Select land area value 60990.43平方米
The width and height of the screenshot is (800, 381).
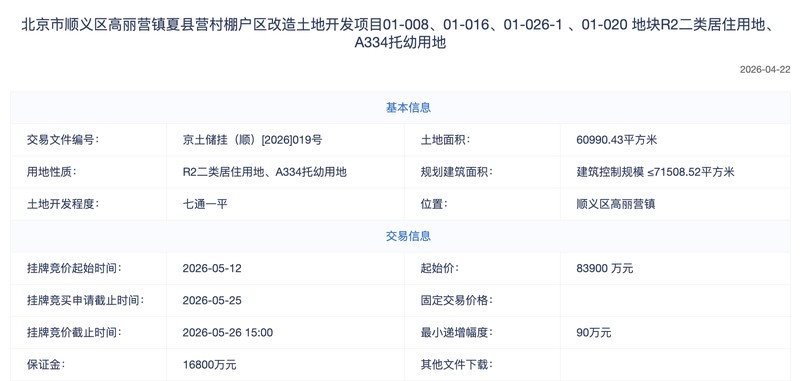point(616,140)
